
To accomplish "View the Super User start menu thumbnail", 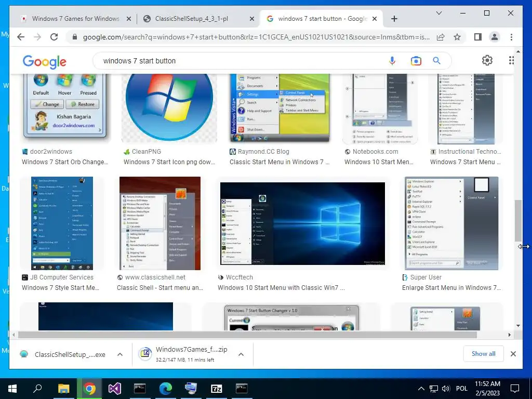I will point(451,223).
